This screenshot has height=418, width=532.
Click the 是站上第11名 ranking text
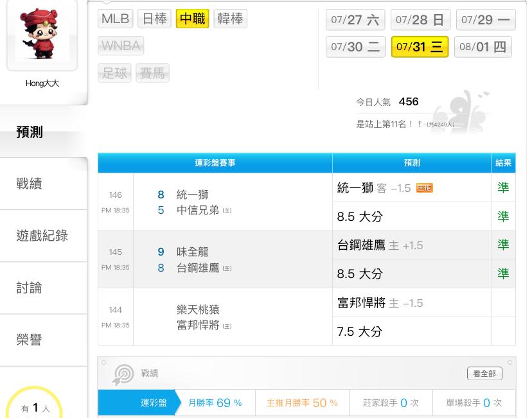click(389, 124)
